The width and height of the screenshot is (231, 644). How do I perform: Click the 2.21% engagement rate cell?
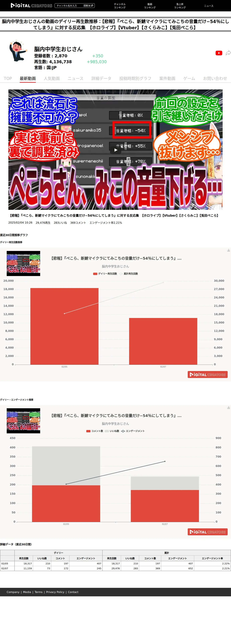[x=212, y=568]
